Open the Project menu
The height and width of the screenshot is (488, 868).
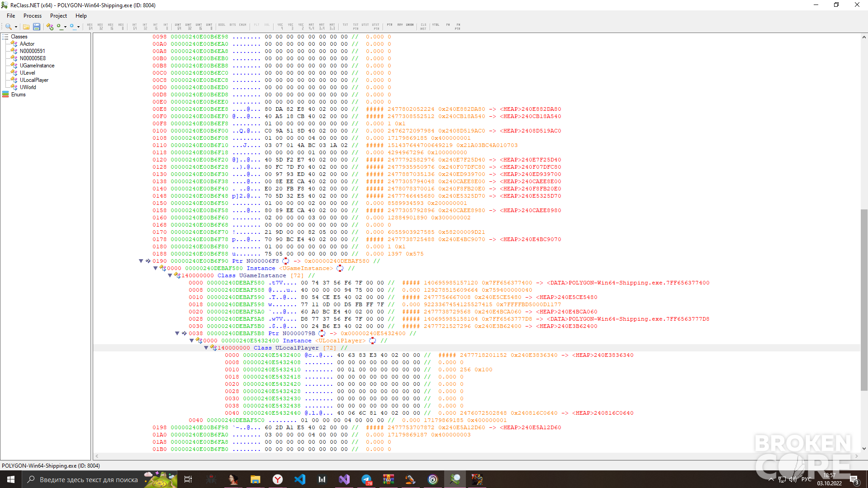[x=58, y=16]
